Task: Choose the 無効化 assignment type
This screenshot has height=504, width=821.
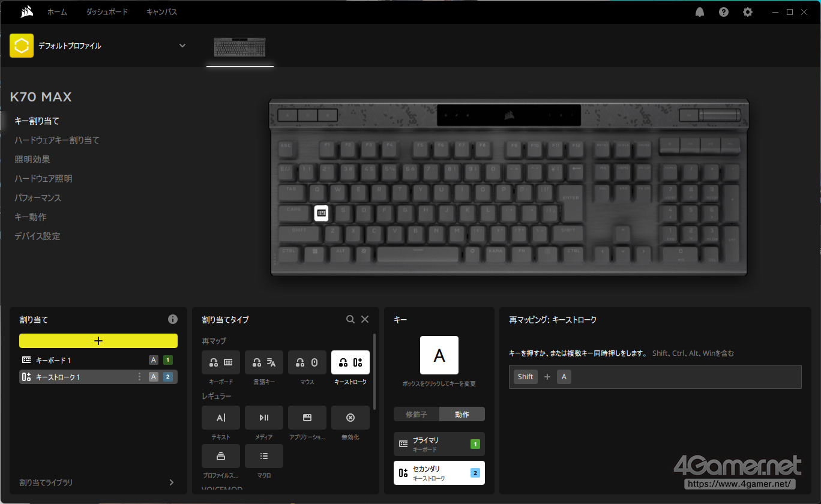Action: coord(350,418)
